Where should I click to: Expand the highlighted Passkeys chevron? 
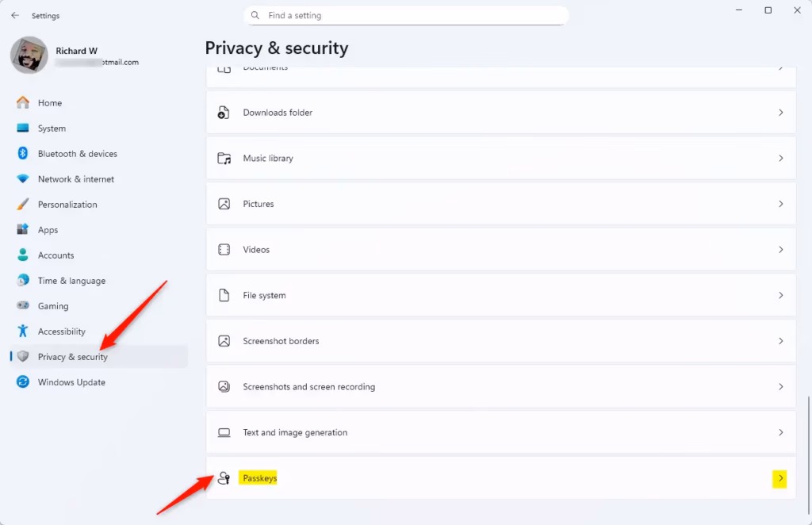pyautogui.click(x=779, y=477)
